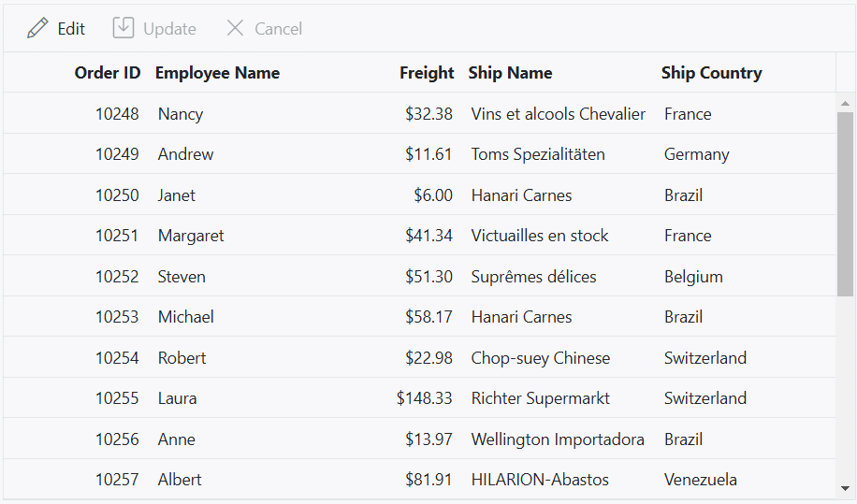
Task: Click the Cancel X icon
Action: pos(235,28)
